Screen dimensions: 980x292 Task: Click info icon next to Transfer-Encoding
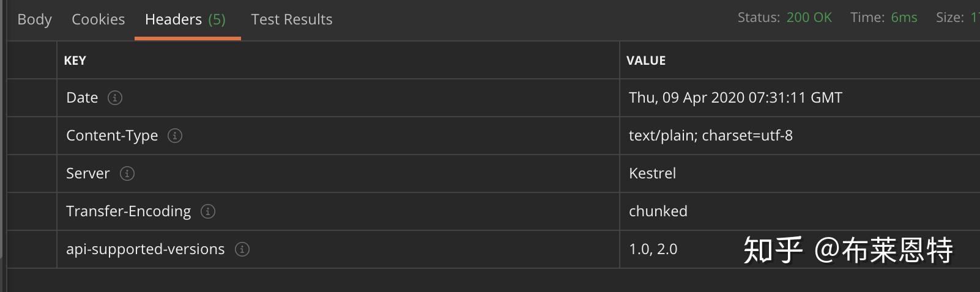point(208,211)
